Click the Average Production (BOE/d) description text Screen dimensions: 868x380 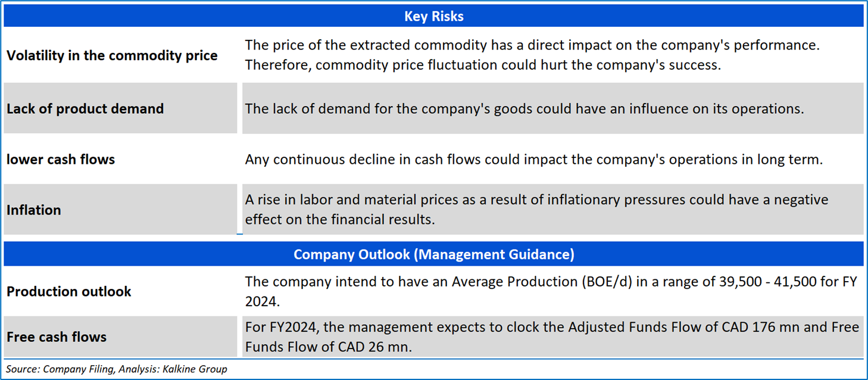(x=551, y=291)
